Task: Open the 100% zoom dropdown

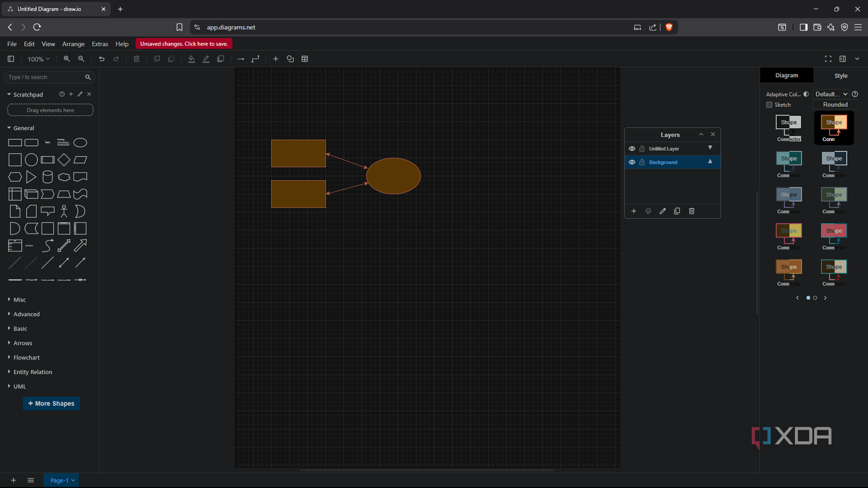Action: (39, 59)
